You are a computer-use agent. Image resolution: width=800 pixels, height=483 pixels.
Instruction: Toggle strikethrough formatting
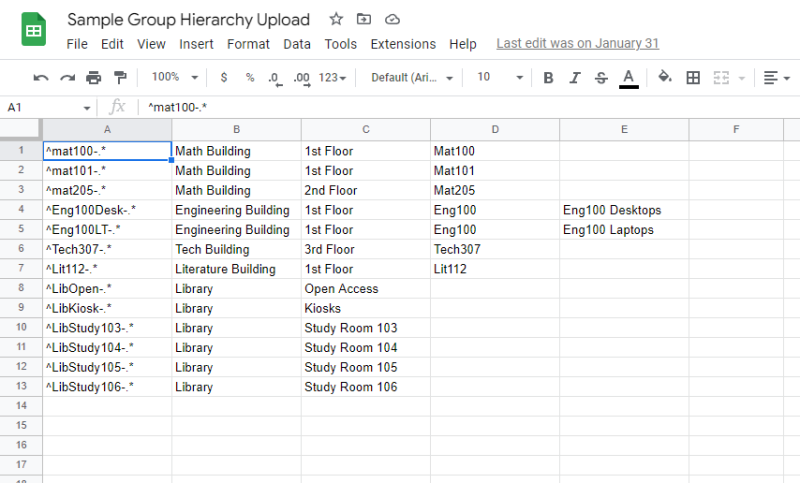click(x=601, y=78)
